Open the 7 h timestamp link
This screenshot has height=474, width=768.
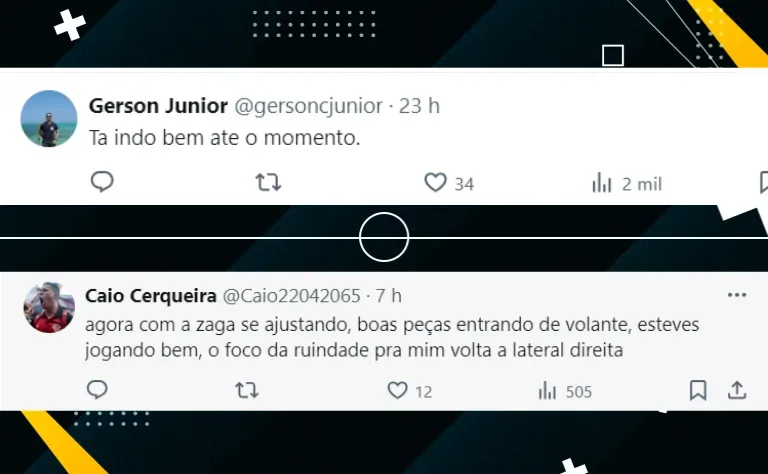(x=389, y=296)
